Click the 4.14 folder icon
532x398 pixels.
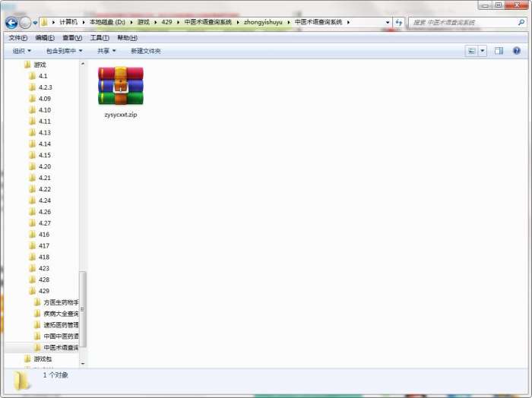click(32, 144)
